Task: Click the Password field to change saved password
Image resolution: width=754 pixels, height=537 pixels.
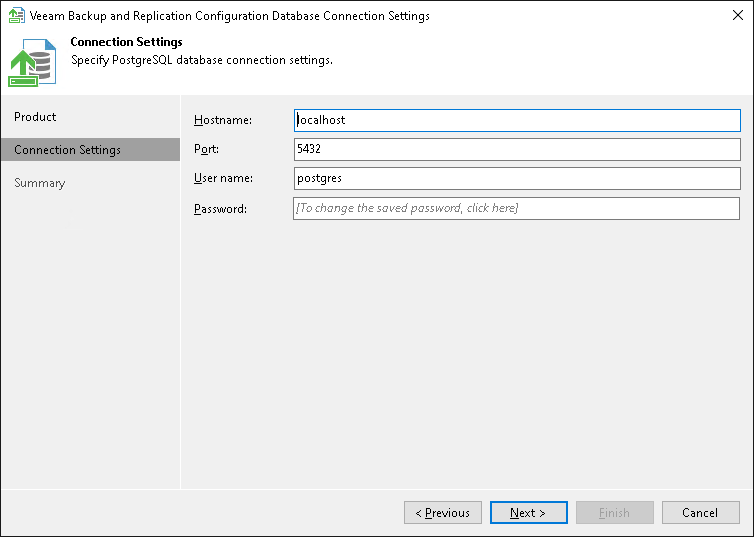Action: [x=516, y=208]
